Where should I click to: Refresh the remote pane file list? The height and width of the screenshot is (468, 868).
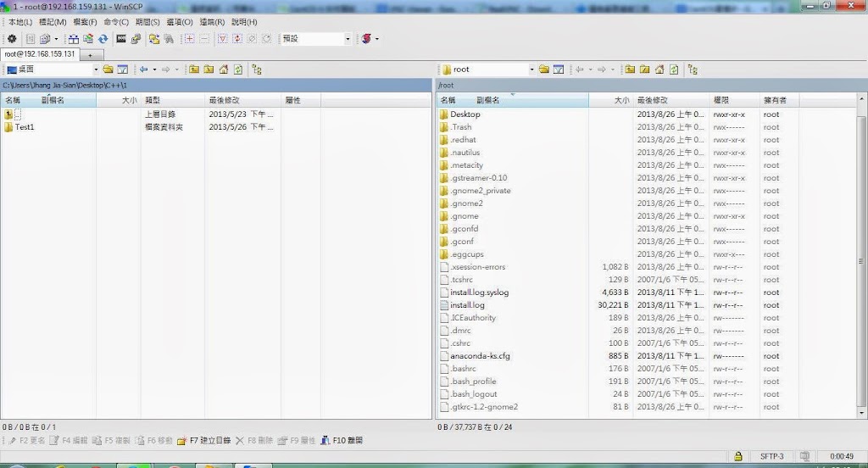[674, 70]
